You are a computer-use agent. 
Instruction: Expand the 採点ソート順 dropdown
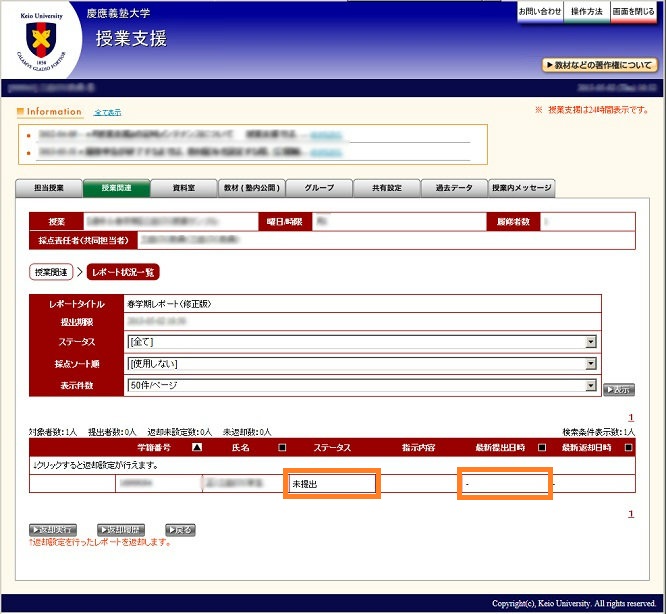click(x=590, y=363)
